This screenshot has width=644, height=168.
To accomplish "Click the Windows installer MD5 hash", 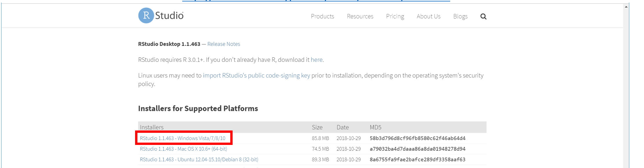I will [x=417, y=138].
